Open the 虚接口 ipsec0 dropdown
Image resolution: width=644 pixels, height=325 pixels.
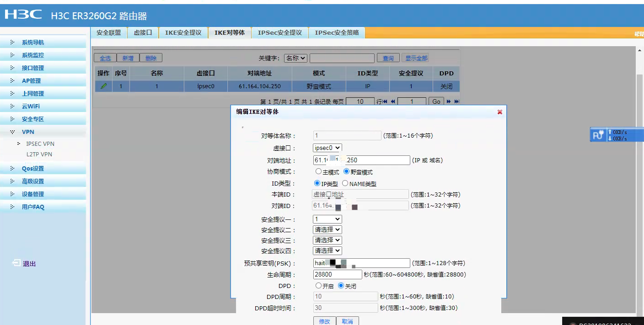327,148
